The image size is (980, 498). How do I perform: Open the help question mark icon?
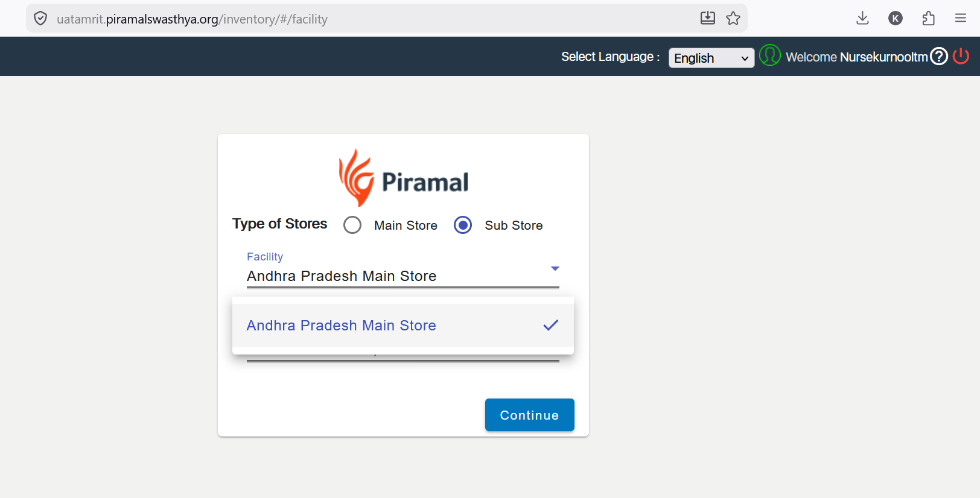tap(939, 57)
